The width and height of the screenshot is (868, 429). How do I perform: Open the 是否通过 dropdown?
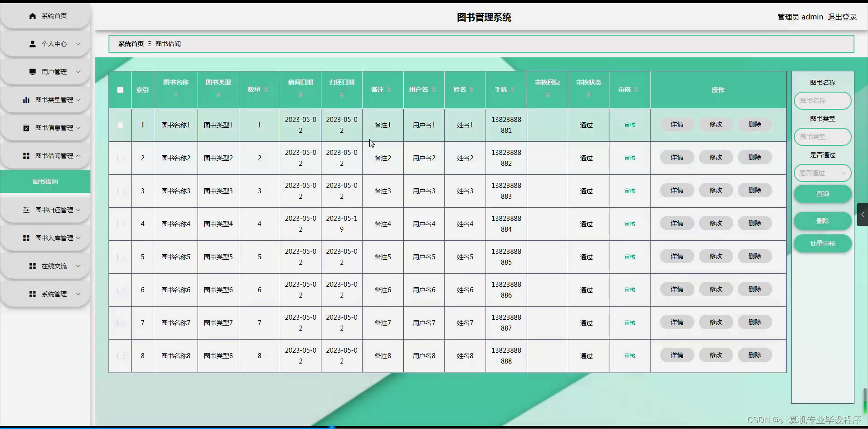(822, 173)
